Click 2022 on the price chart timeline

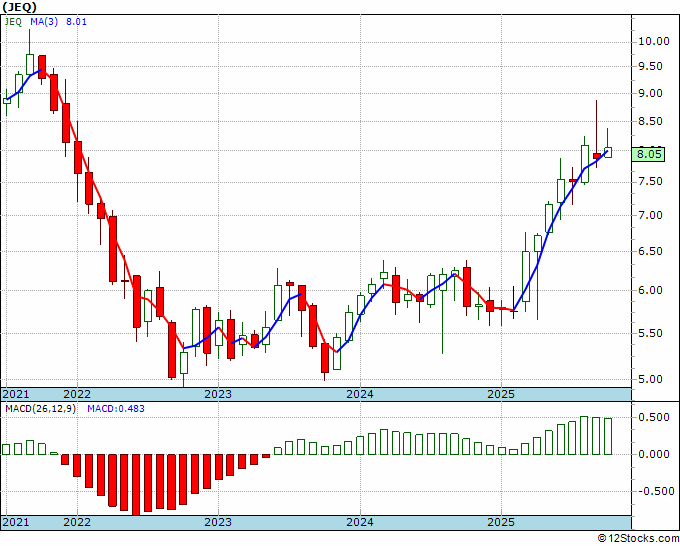[x=77, y=394]
